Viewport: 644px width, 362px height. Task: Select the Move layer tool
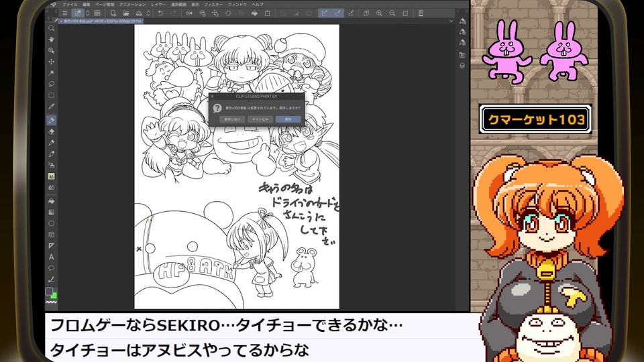[x=52, y=62]
